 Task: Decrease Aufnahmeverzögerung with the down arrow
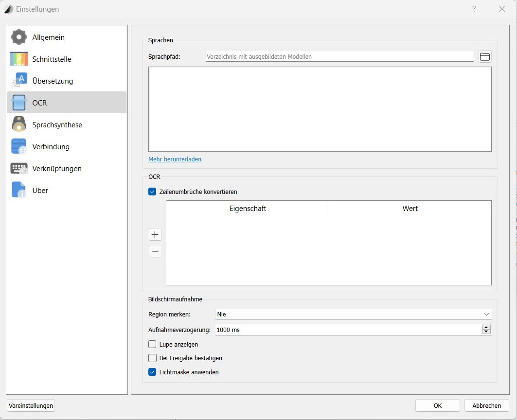click(x=486, y=332)
